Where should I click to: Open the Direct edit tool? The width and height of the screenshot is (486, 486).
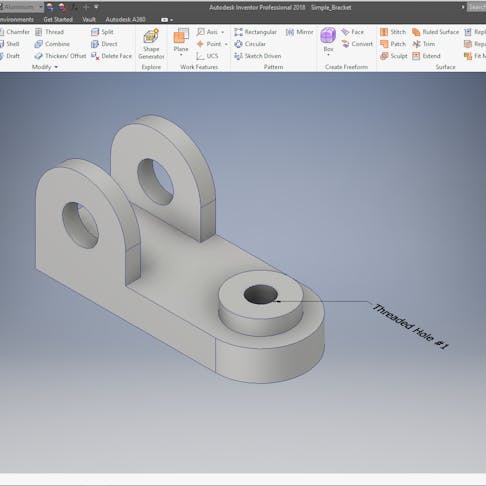104,44
